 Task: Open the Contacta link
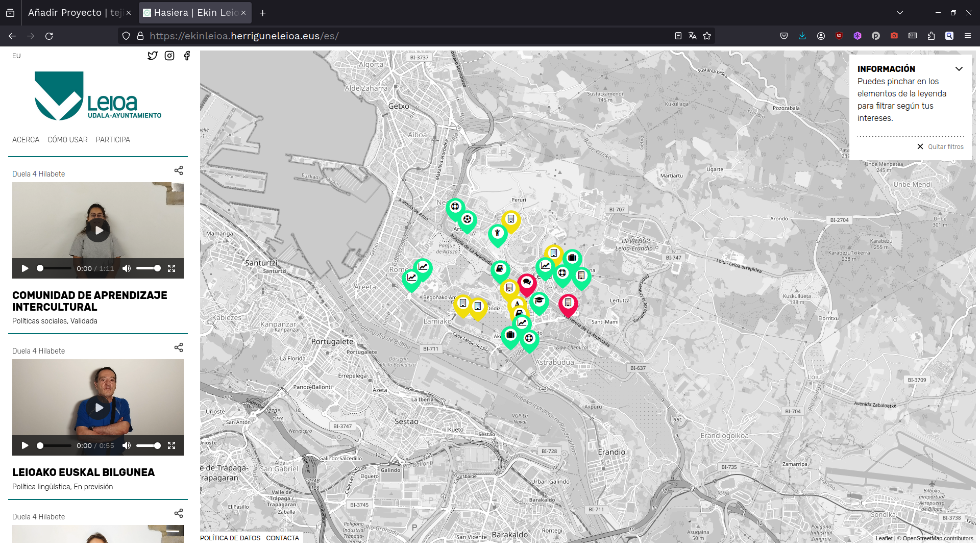(x=282, y=538)
